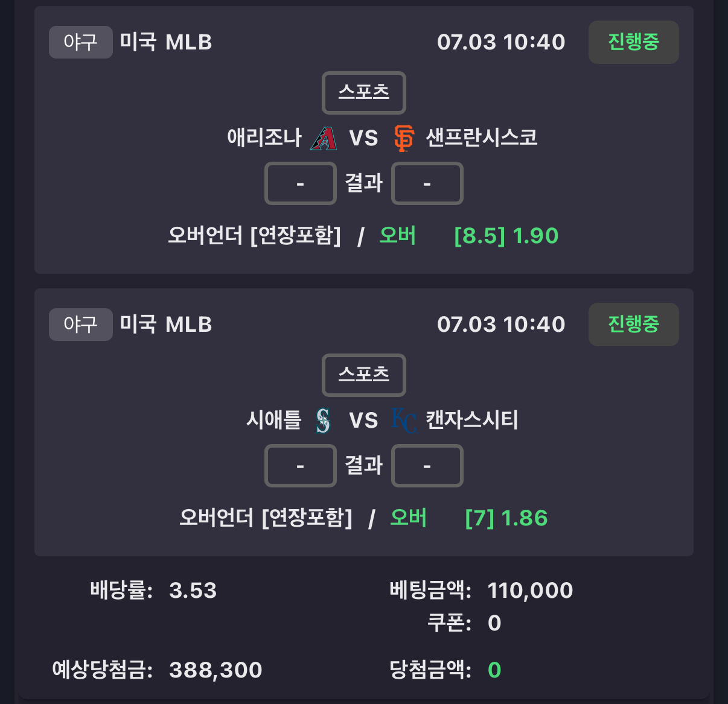Click the 캔자스시티 team name
This screenshot has height=704, width=728.
pyautogui.click(x=472, y=420)
